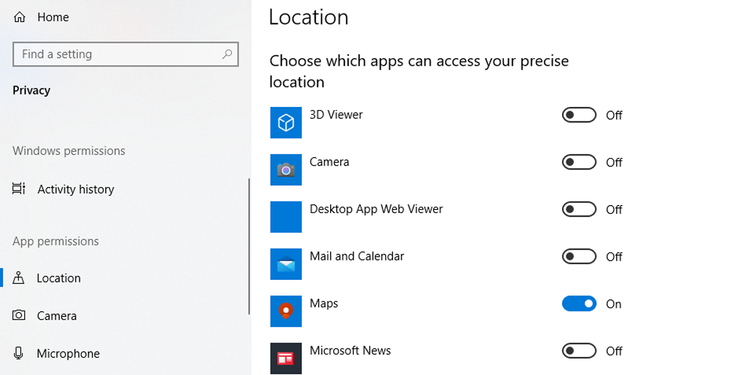Click the 'Desktop App Web Viewer' label

pos(376,209)
